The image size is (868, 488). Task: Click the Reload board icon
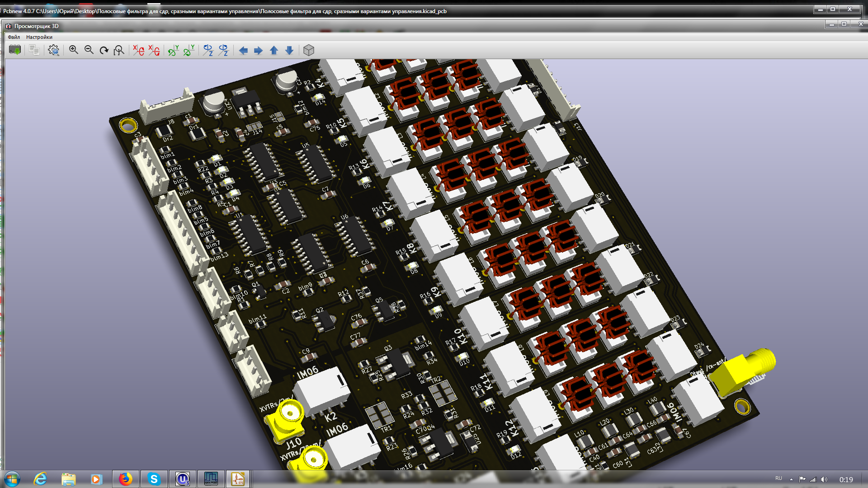coord(15,50)
